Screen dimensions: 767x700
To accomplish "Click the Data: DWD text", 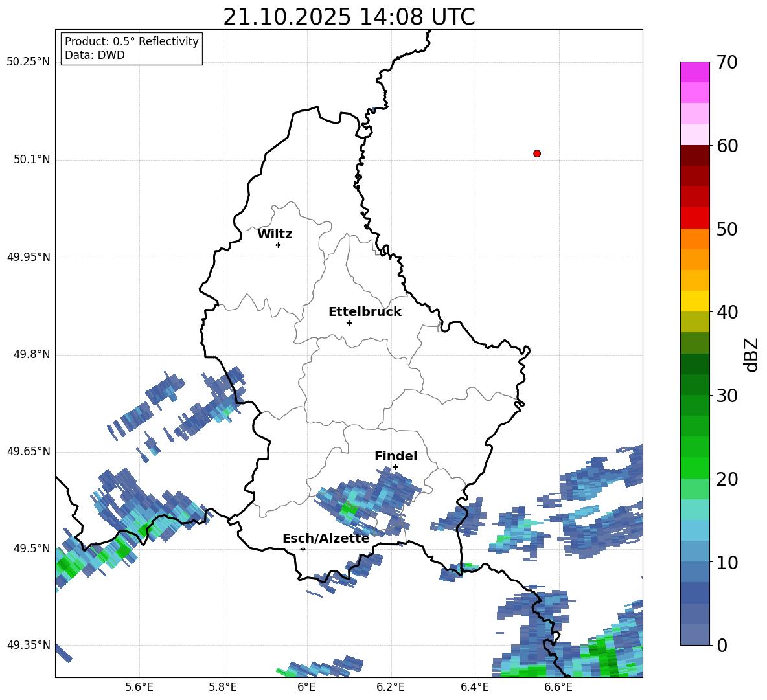I will [95, 55].
